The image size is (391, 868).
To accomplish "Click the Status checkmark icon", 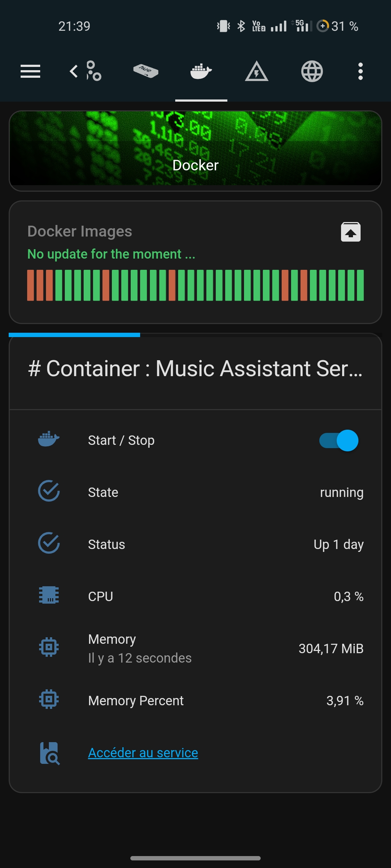I will coord(49,543).
